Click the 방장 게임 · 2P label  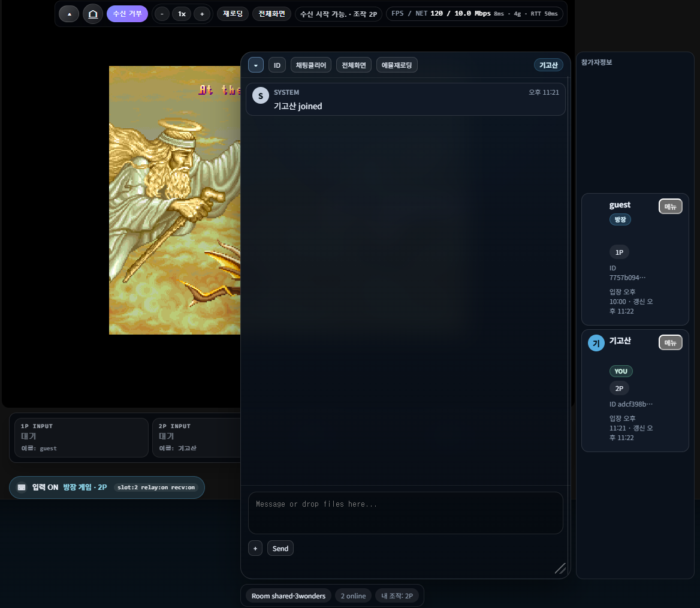[85, 487]
